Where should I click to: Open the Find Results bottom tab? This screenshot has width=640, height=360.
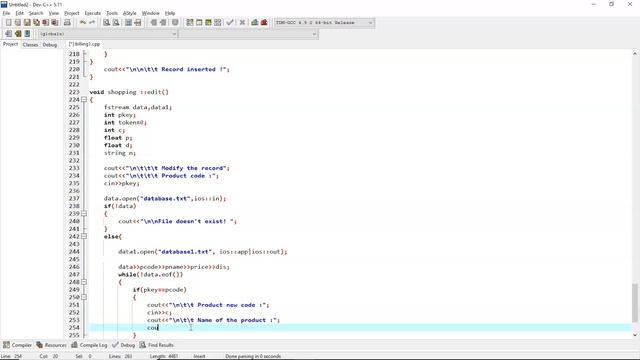click(x=157, y=345)
